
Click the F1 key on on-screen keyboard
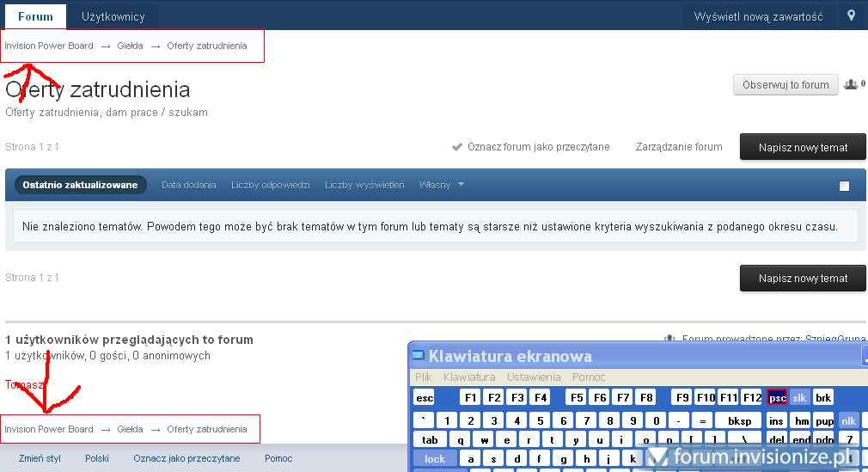(x=471, y=398)
